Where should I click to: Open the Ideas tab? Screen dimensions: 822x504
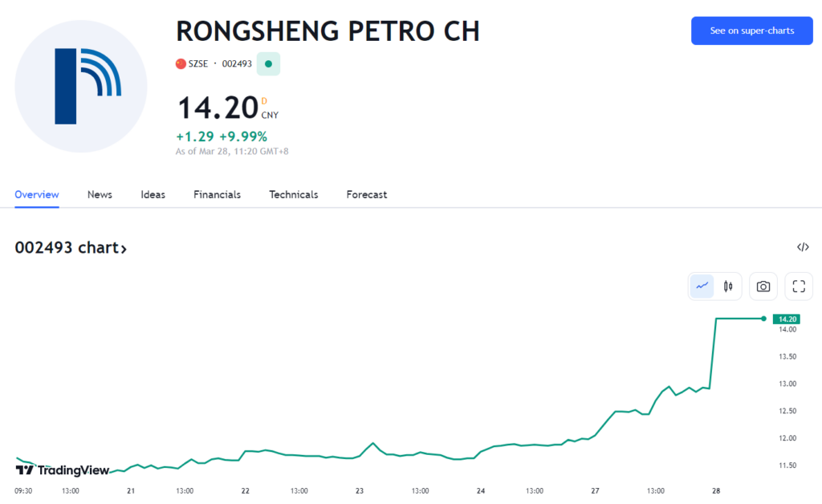153,194
